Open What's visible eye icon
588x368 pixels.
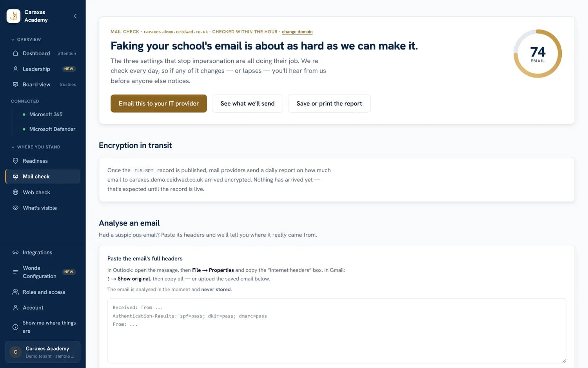[x=16, y=208]
